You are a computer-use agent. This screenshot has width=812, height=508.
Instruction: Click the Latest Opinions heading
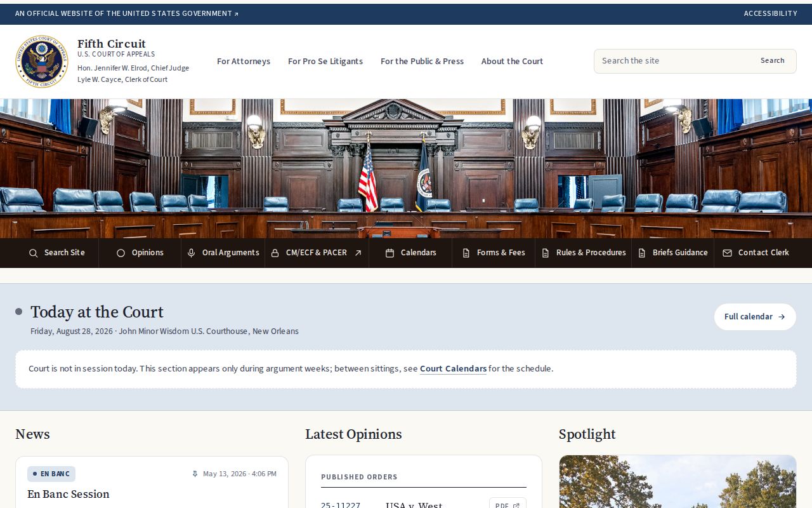(x=353, y=434)
